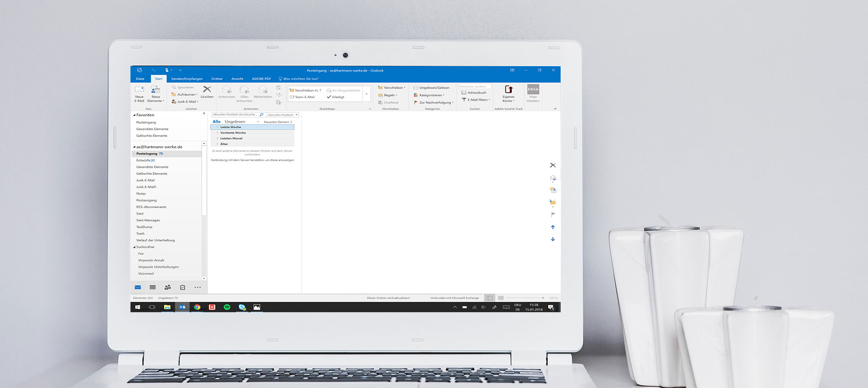
Task: Toggle the Alle mail filter
Action: point(217,122)
